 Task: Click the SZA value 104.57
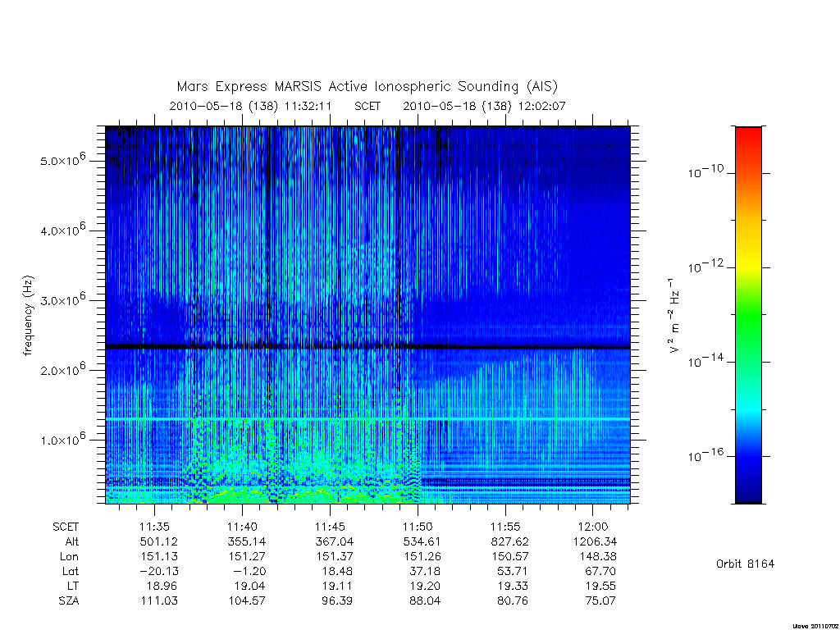tap(246, 601)
